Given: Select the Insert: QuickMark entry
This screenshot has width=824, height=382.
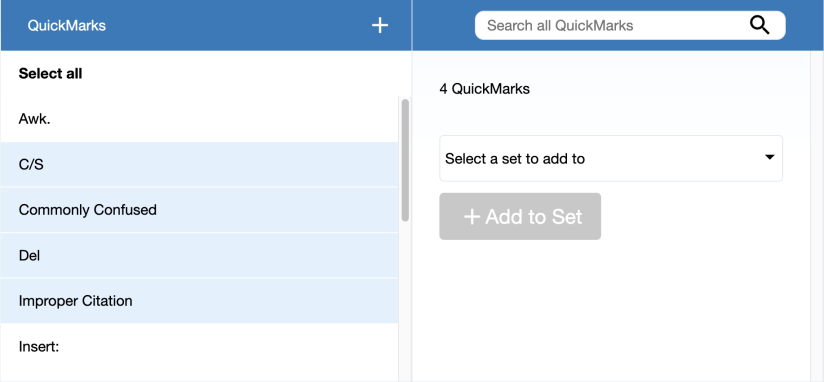Looking at the screenshot, I should point(199,346).
